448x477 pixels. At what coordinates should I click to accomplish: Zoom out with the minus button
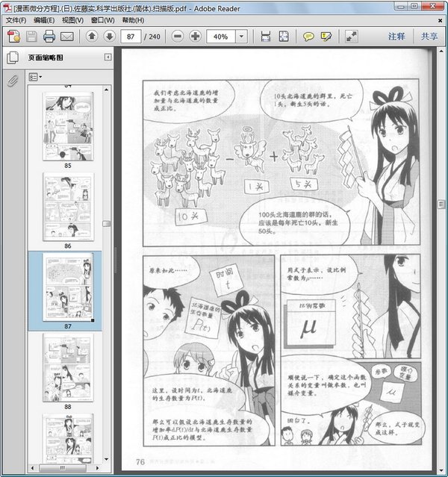click(178, 37)
